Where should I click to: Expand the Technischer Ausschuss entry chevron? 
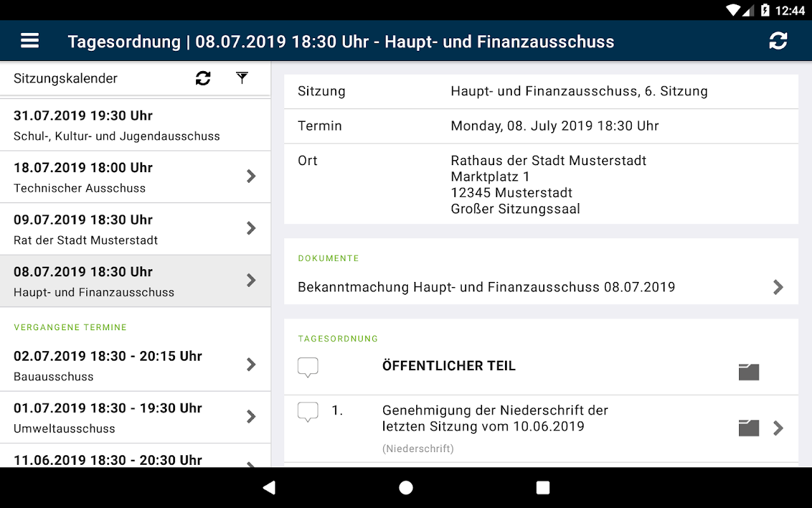pyautogui.click(x=251, y=177)
